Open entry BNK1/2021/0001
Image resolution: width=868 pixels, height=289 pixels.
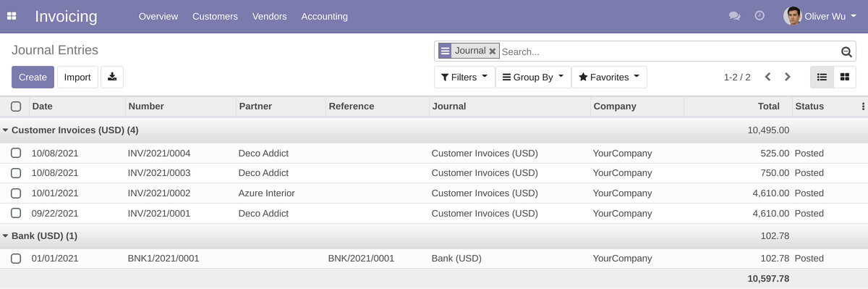(x=163, y=259)
